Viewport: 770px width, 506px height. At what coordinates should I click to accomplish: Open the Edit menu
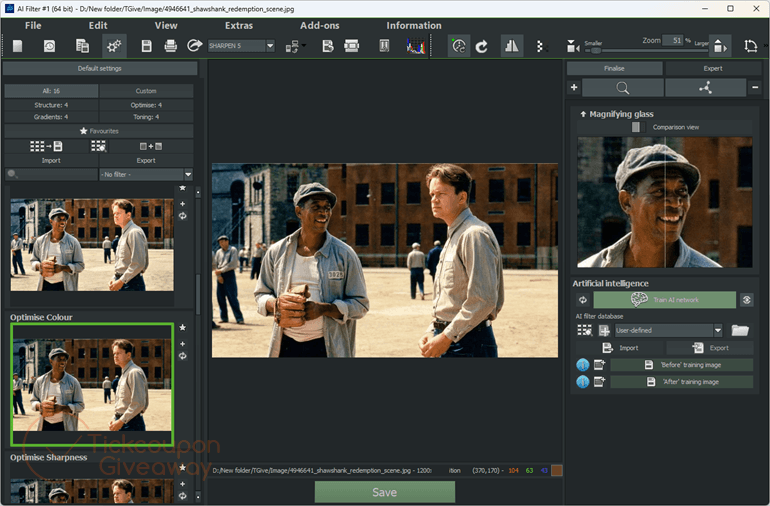click(98, 26)
